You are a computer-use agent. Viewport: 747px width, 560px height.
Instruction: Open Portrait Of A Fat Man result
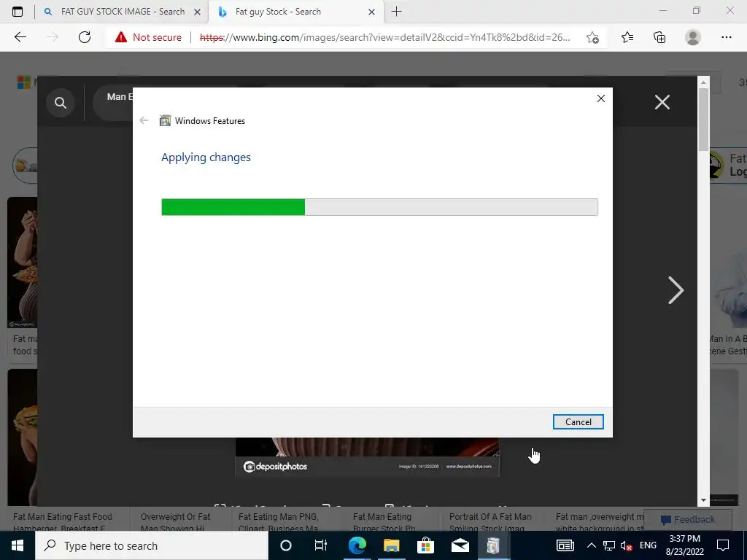click(x=490, y=522)
